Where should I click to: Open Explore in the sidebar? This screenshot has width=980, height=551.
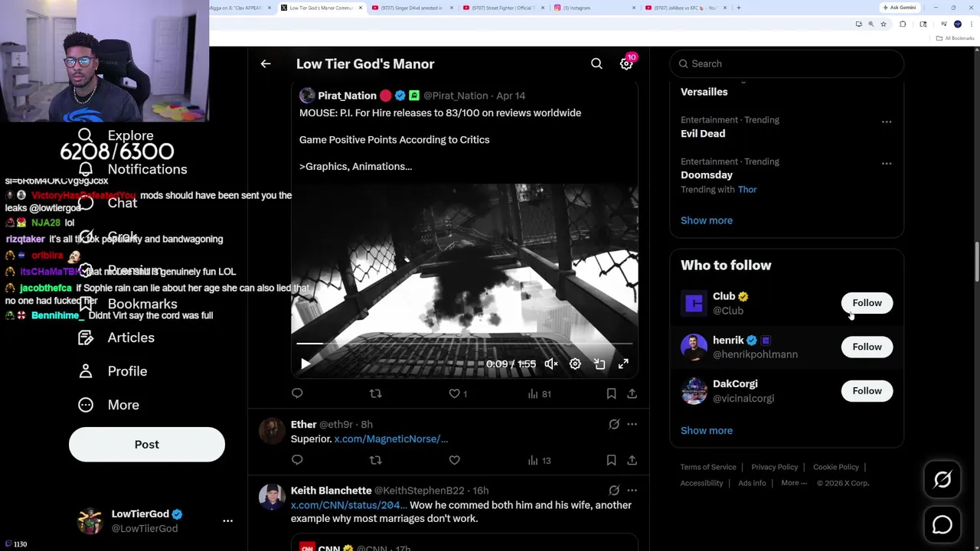click(116, 135)
